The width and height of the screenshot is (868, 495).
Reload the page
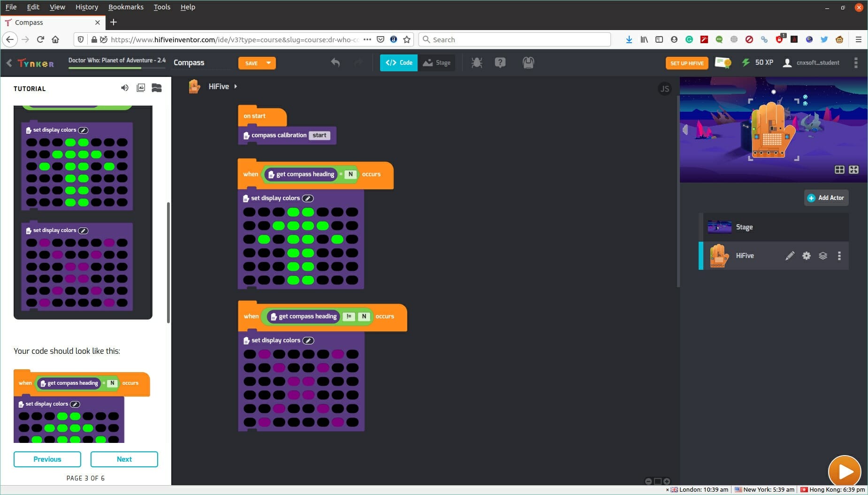tap(40, 39)
